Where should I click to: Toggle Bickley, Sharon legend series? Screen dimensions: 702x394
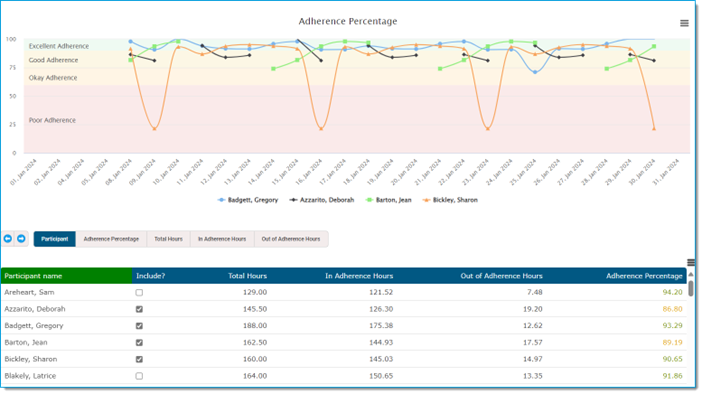[450, 200]
